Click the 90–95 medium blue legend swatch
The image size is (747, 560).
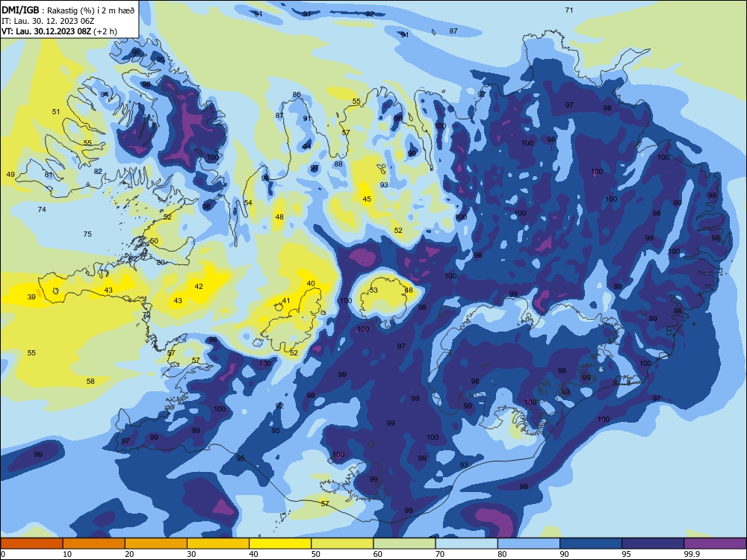pos(591,544)
